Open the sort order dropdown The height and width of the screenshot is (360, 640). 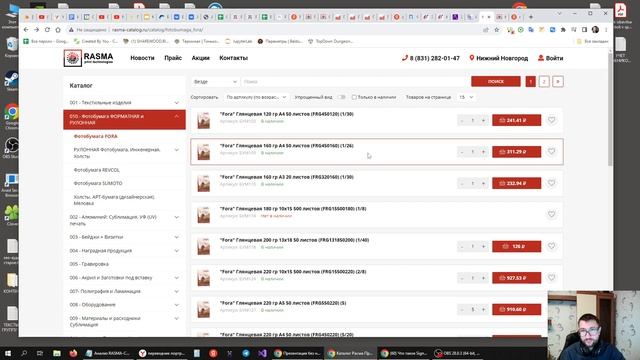pyautogui.click(x=256, y=97)
